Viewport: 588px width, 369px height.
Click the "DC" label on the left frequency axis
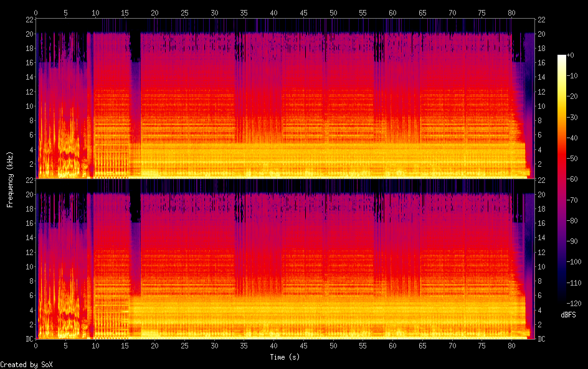[x=30, y=339]
